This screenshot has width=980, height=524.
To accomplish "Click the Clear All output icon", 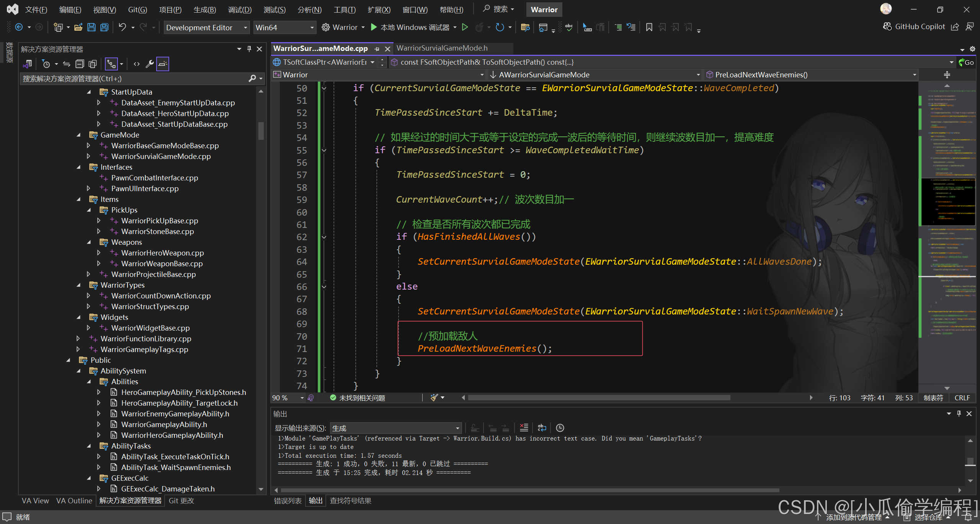I will [524, 428].
